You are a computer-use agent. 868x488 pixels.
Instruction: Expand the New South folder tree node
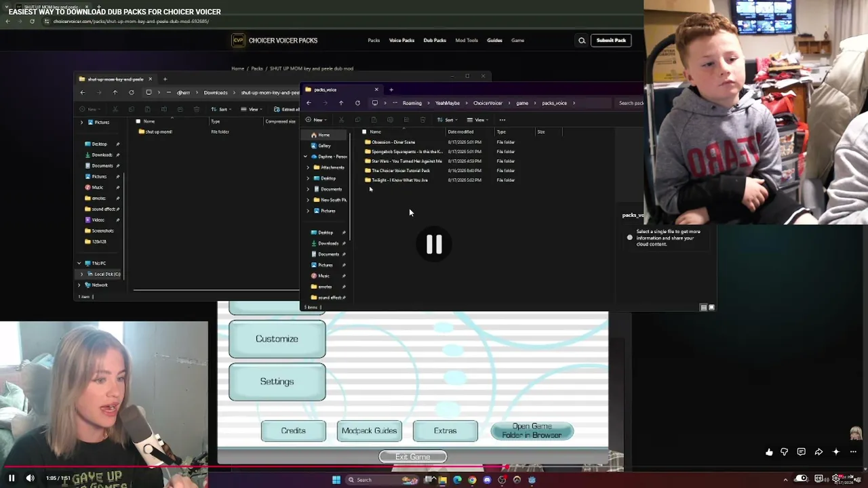(308, 200)
